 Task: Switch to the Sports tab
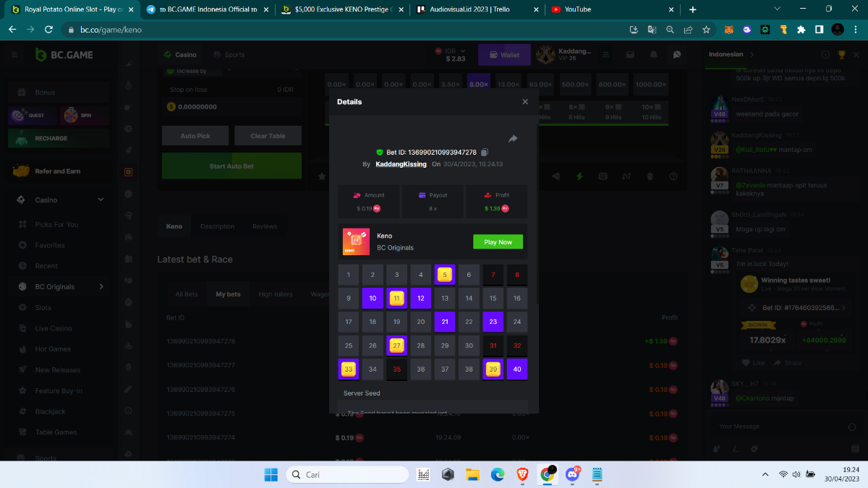pos(228,55)
